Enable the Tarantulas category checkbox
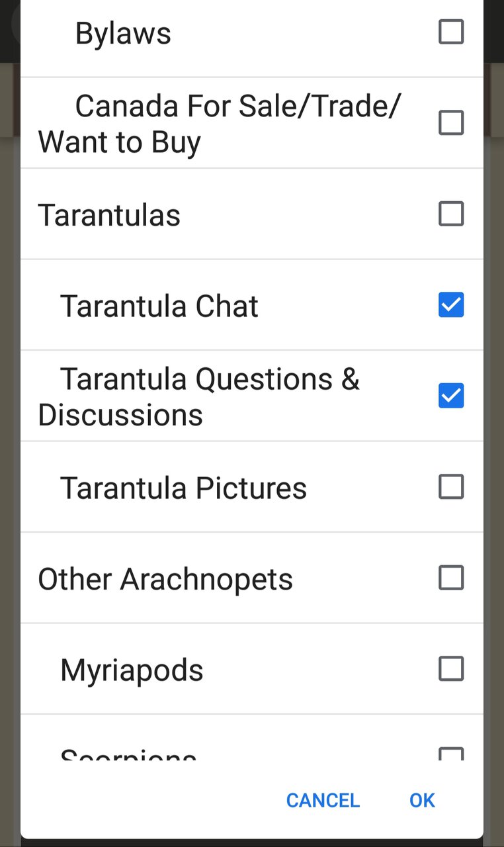Screen dimensions: 504x847 [451, 214]
